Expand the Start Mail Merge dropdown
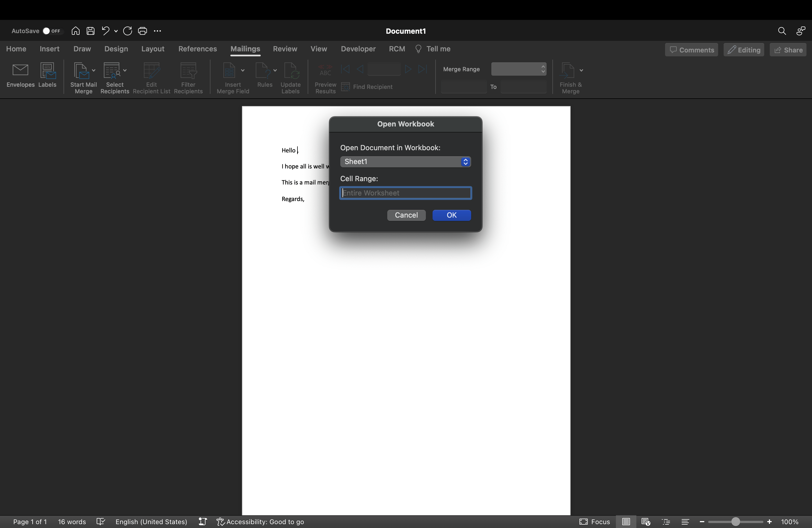Screen dimensions: 812x528 93,70
